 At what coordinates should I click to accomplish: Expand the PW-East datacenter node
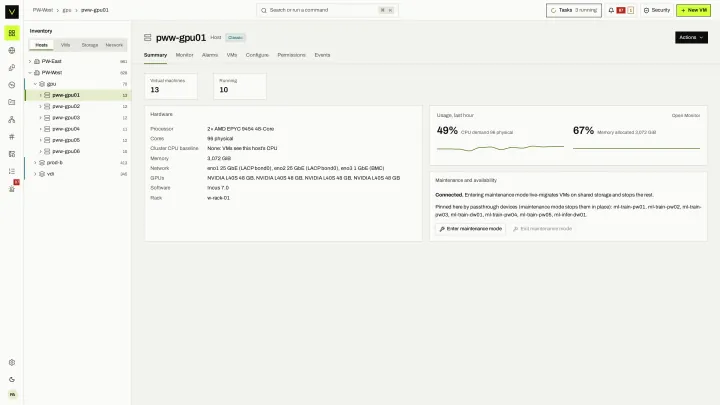coord(30,61)
